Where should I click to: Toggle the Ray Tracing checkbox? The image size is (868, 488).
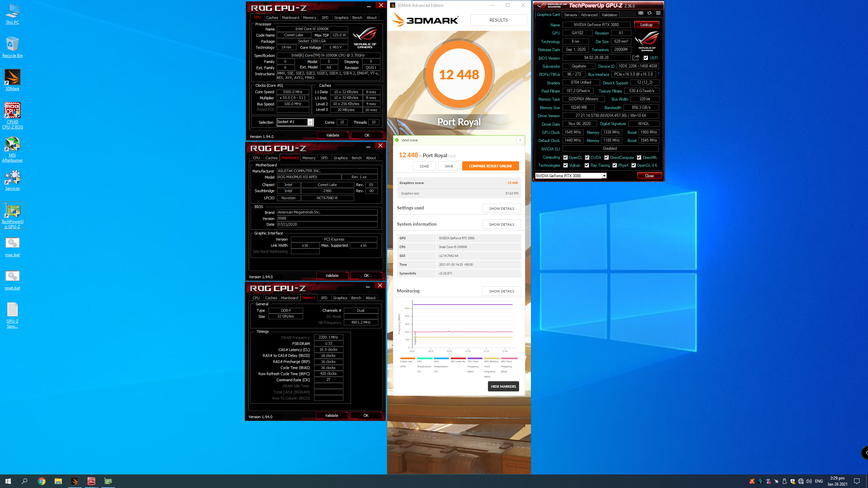[x=587, y=165]
